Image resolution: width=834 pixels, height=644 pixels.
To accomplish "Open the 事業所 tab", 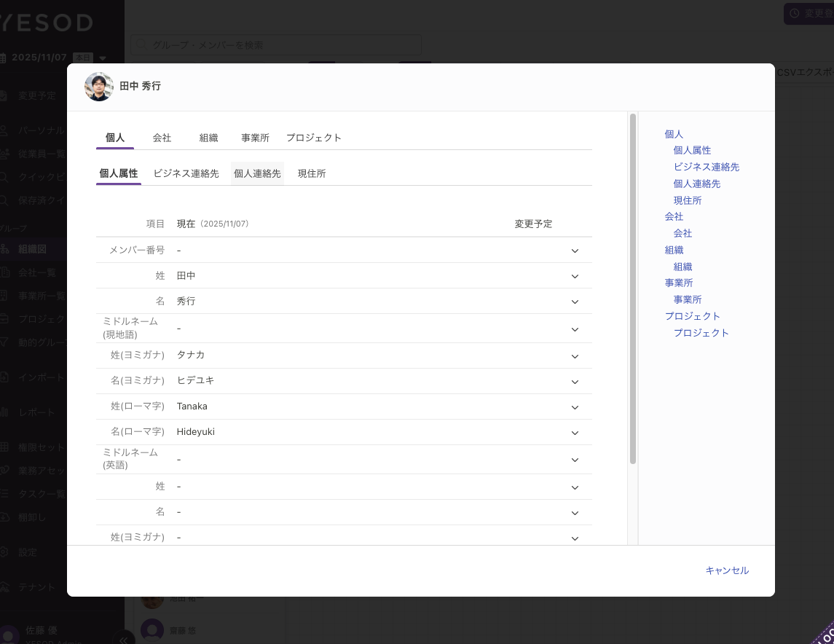I will pyautogui.click(x=255, y=138).
